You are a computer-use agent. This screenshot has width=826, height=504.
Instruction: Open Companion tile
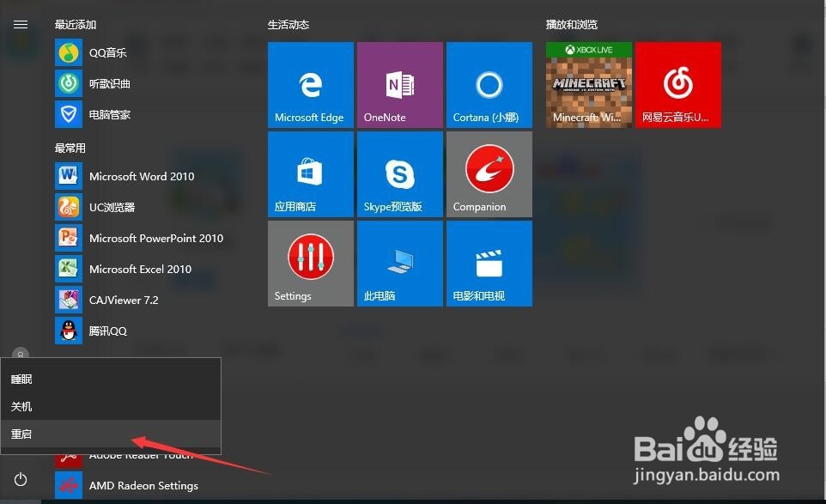(x=489, y=174)
